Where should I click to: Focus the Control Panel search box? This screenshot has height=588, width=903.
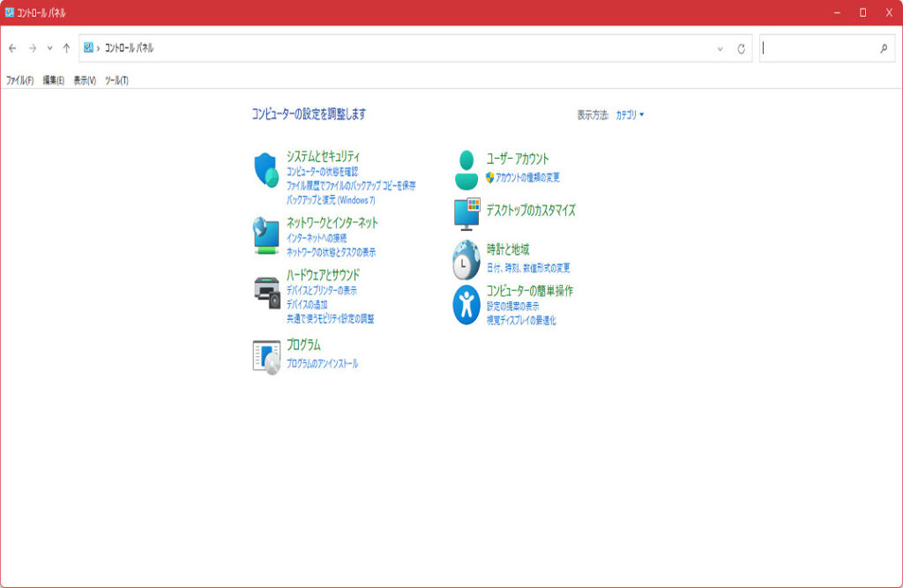[x=820, y=48]
